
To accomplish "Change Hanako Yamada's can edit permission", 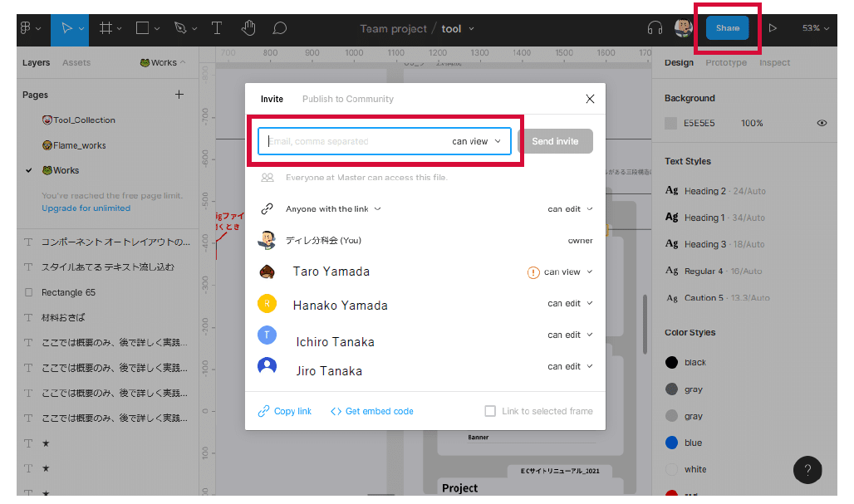I will (570, 303).
